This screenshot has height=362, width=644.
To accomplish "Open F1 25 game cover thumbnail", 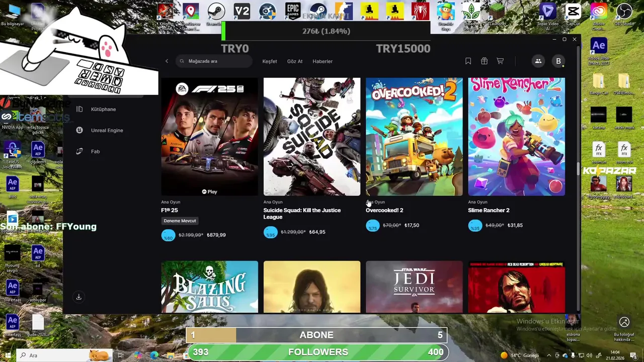I will pos(209,136).
